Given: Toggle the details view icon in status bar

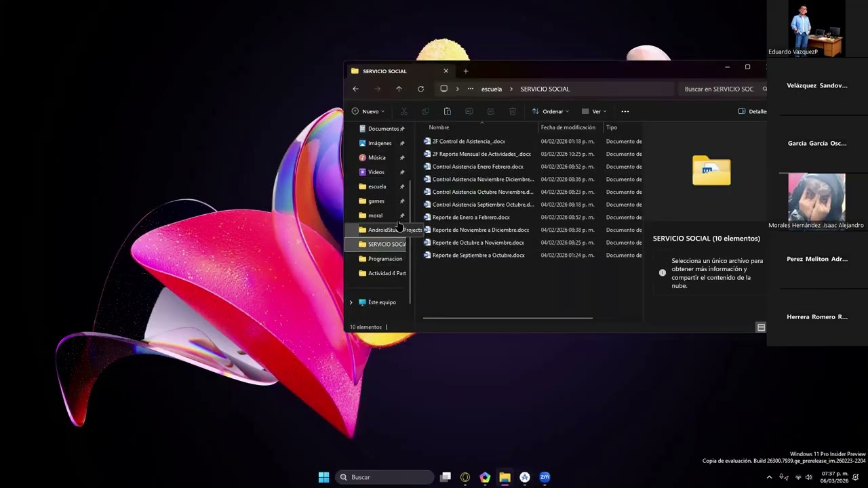Looking at the screenshot, I should pyautogui.click(x=761, y=327).
